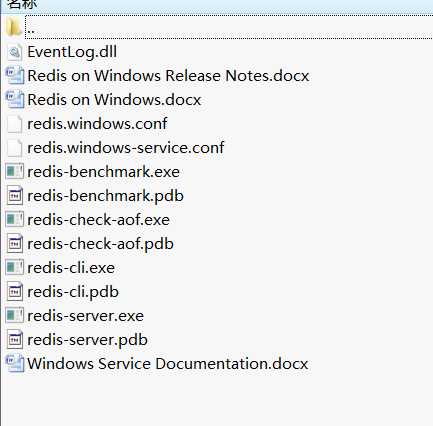
Task: Select the redis-benchmark.pdb file name
Action: click(105, 196)
